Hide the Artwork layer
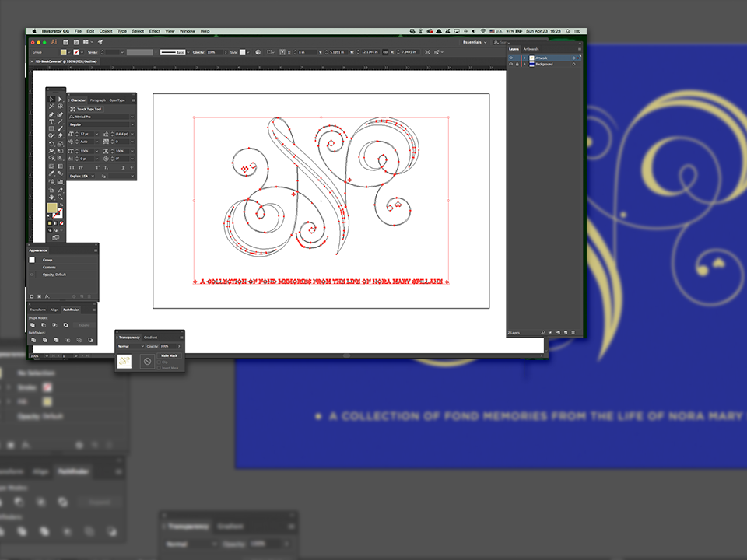 (511, 58)
